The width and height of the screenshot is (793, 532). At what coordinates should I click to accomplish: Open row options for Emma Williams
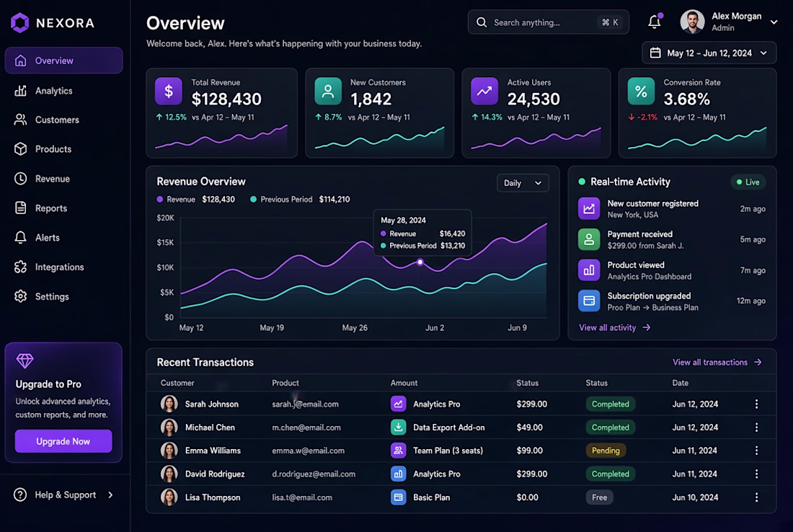pos(756,450)
